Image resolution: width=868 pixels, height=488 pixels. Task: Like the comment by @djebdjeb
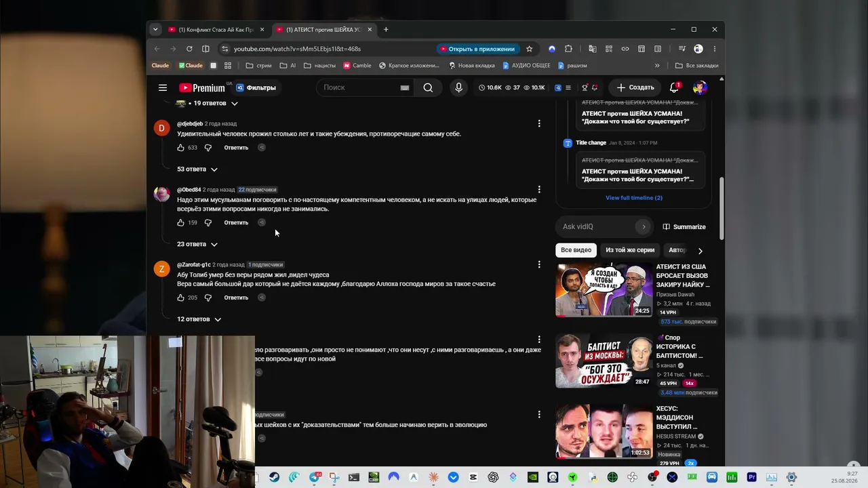click(x=180, y=147)
